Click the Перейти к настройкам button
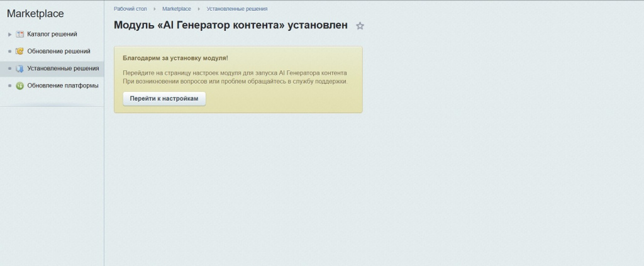This screenshot has width=644, height=266. point(164,99)
